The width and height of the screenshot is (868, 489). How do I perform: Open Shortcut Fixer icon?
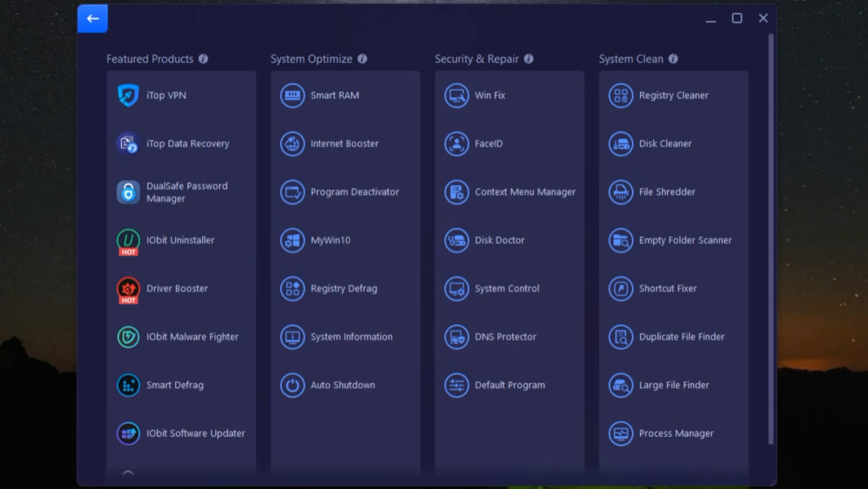(620, 289)
